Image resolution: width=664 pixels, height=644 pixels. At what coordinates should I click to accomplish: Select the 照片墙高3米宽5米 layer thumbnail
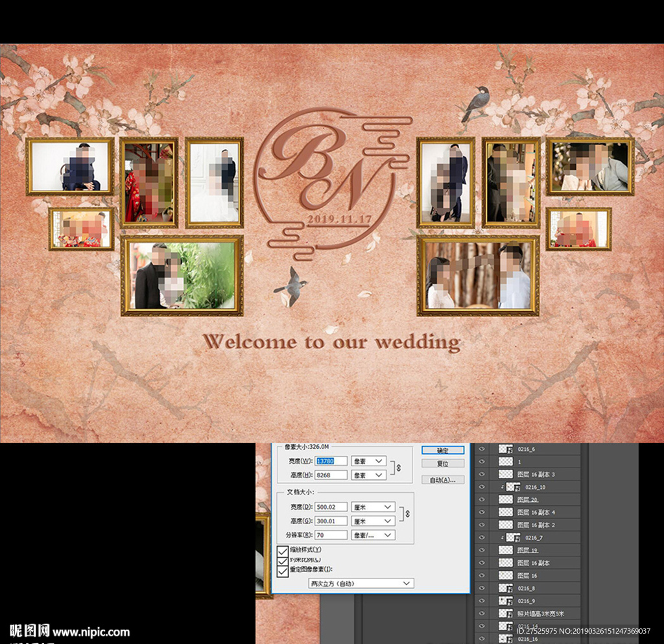click(x=506, y=614)
